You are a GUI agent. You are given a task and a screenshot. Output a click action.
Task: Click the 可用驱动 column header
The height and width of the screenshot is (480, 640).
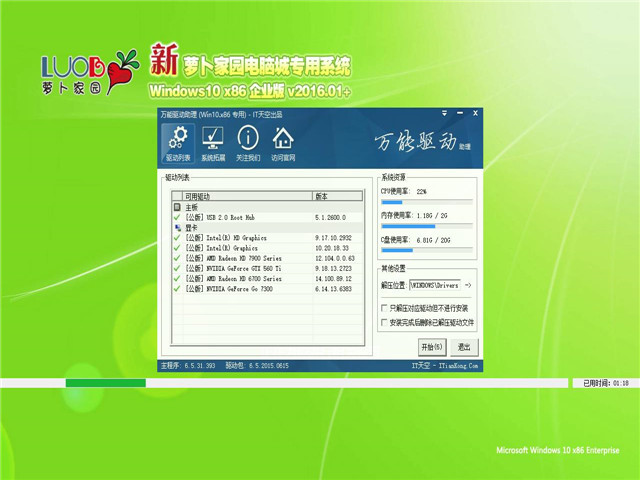pyautogui.click(x=247, y=196)
